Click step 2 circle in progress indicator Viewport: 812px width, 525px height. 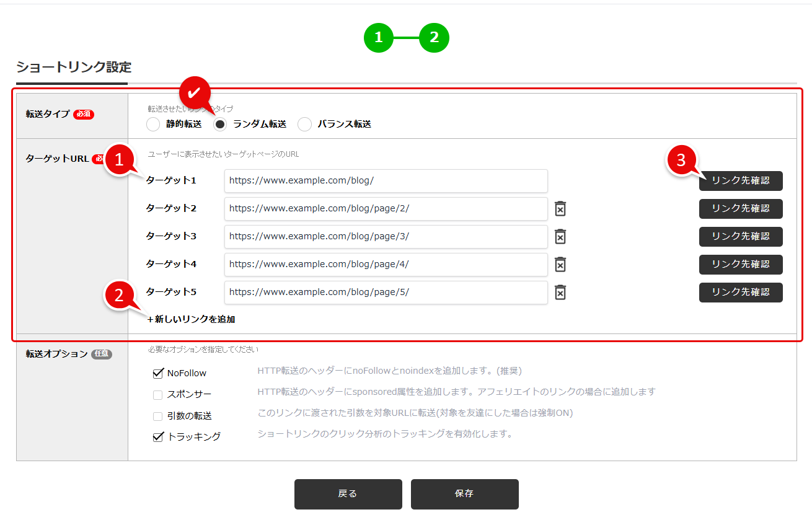434,38
